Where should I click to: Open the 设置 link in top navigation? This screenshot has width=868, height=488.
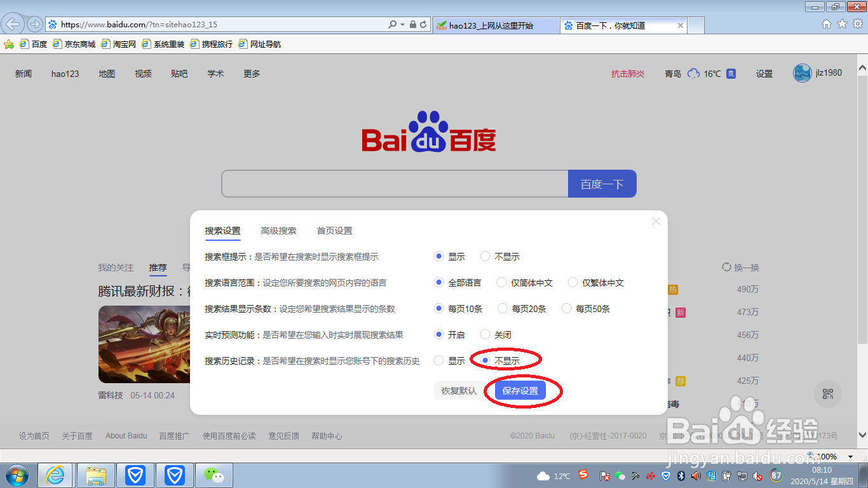[764, 74]
